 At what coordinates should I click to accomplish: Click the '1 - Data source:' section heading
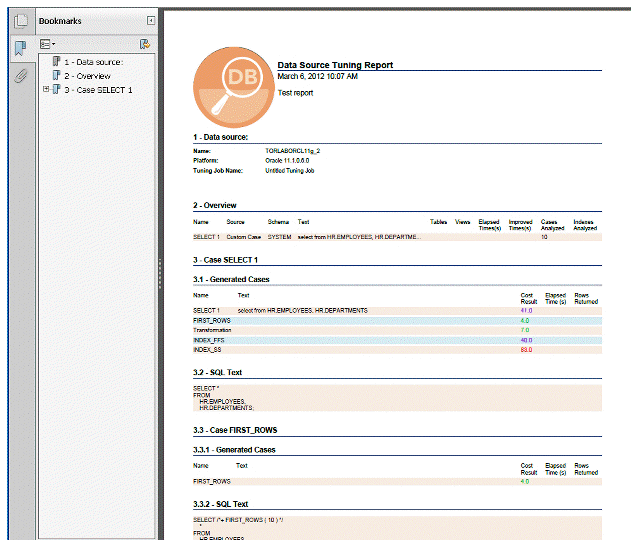pyautogui.click(x=220, y=138)
